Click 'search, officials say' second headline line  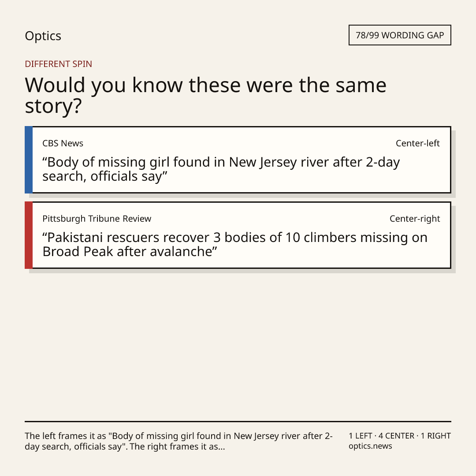click(x=105, y=176)
